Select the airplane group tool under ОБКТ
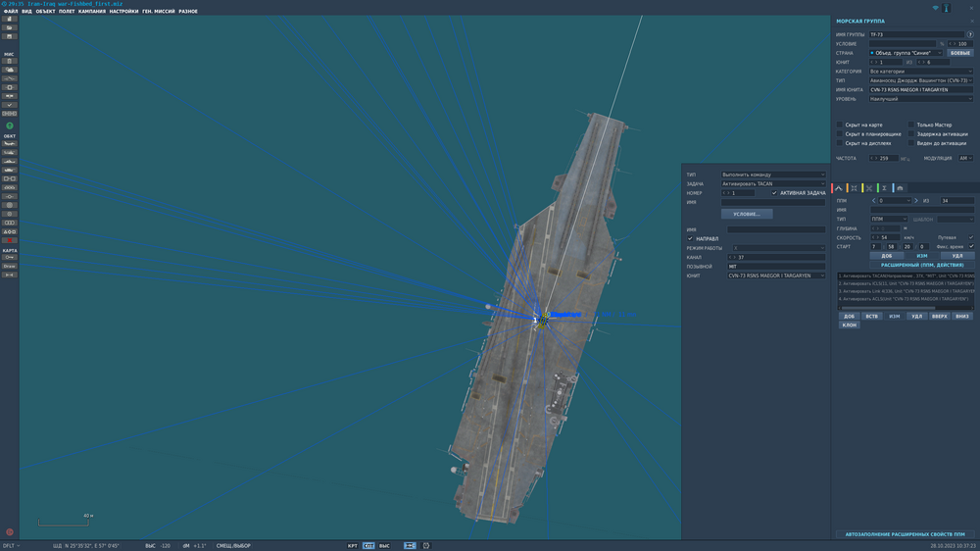980x551 pixels. click(10, 144)
